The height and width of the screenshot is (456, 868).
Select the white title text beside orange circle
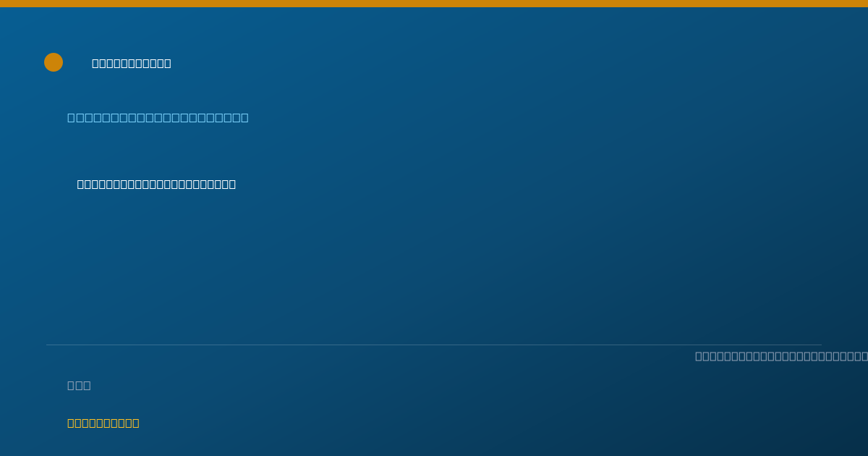coord(132,64)
